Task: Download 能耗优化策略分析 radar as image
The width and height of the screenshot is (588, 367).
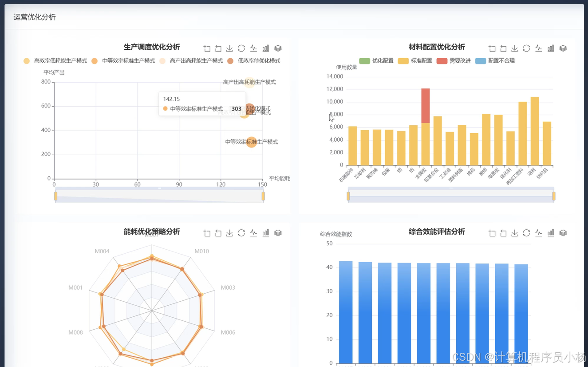Action: [229, 233]
